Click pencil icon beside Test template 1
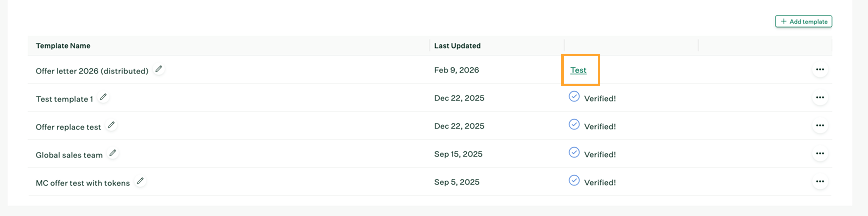The width and height of the screenshot is (868, 216). click(103, 97)
